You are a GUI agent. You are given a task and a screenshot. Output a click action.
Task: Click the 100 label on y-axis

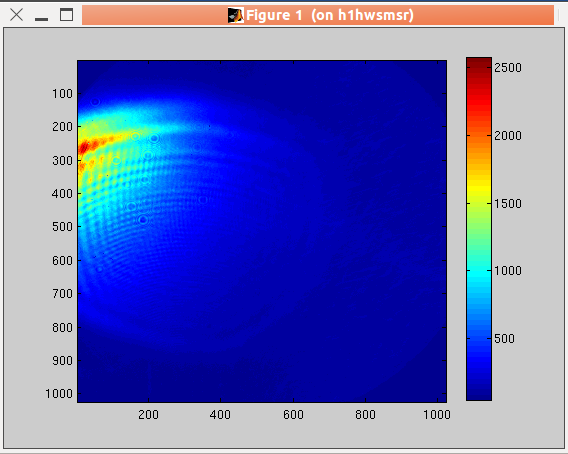pos(62,94)
